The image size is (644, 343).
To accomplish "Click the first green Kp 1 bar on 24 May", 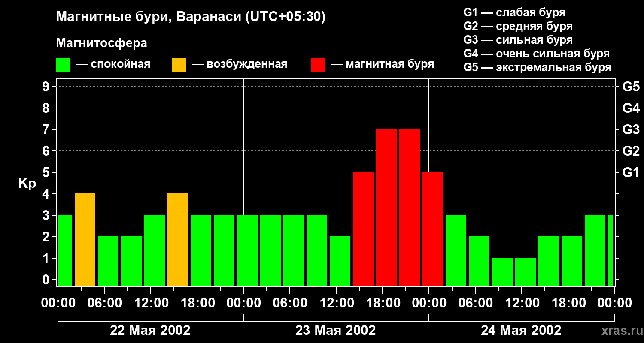I will 502,272.
